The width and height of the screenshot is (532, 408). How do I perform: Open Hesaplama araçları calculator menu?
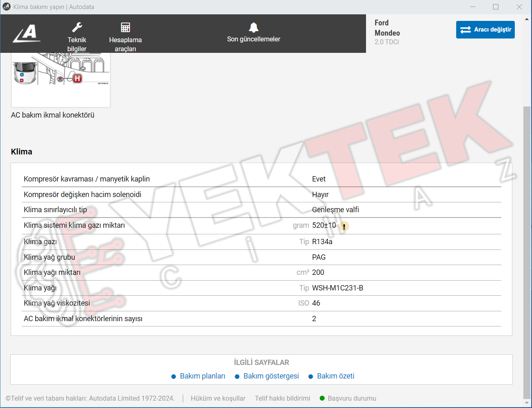pos(125,37)
